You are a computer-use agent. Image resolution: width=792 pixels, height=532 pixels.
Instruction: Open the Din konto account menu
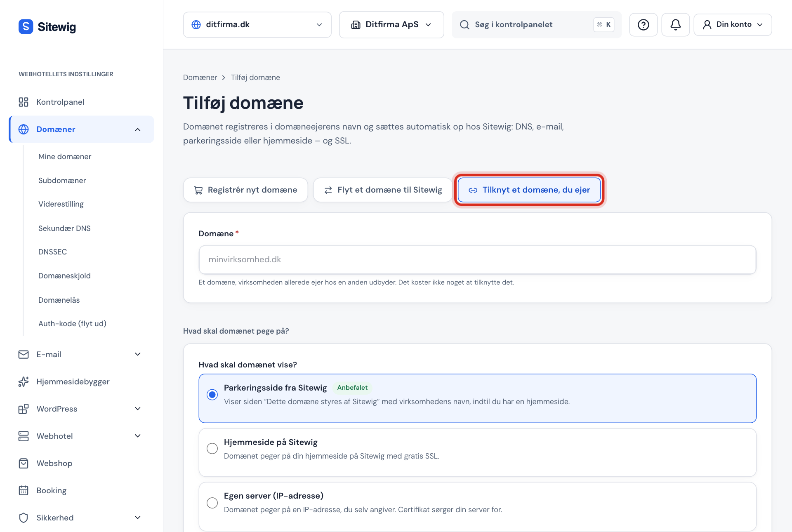pyautogui.click(x=733, y=25)
